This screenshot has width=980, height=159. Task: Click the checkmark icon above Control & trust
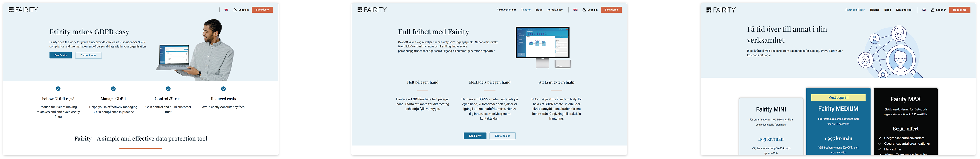coord(168,89)
